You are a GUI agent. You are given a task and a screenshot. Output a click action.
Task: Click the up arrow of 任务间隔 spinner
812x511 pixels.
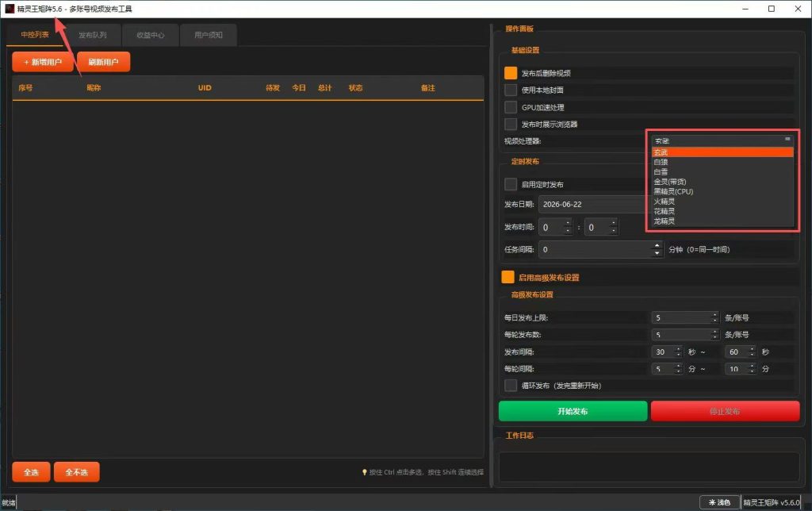coord(657,246)
